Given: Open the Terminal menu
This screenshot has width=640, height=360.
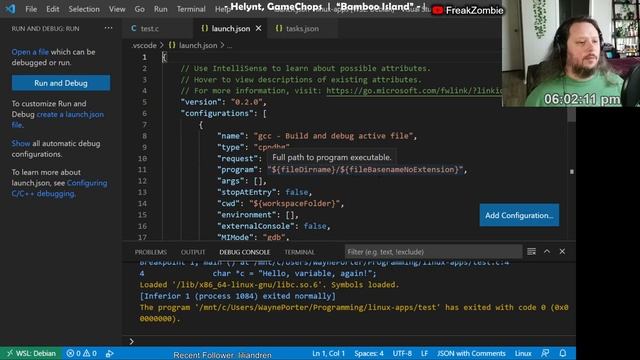Looking at the screenshot, I should point(191,9).
